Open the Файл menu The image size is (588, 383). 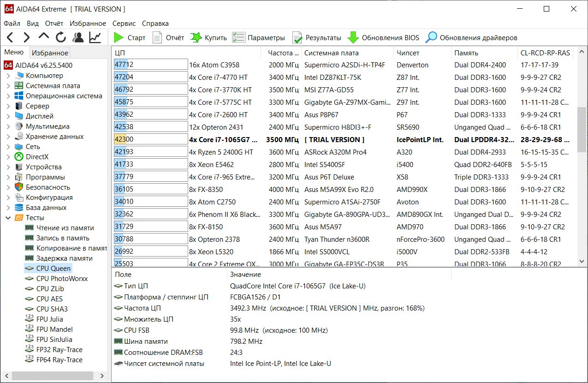click(x=12, y=24)
